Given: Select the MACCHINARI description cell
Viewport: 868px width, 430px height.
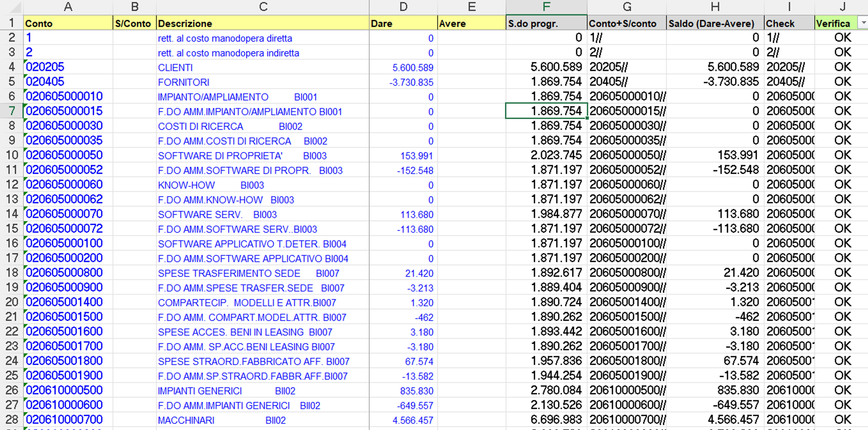Looking at the screenshot, I should (x=263, y=420).
